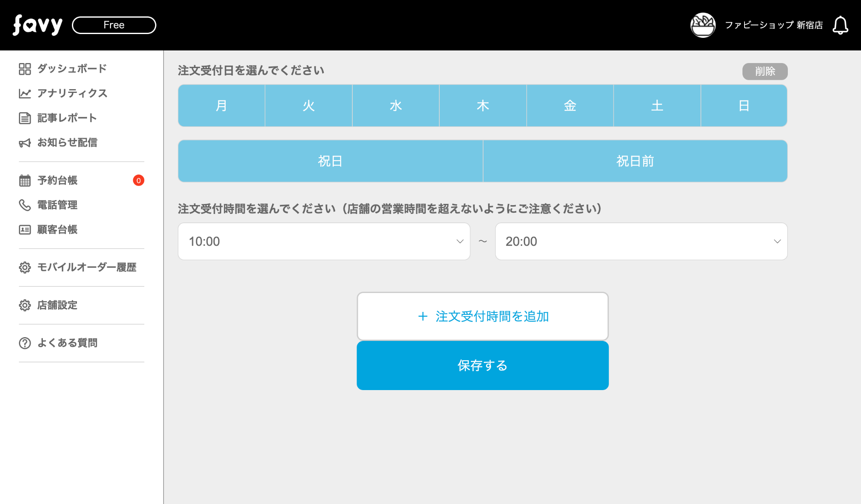Open 記事レポート in the sidebar
Screen dimensions: 861x504
click(67, 118)
